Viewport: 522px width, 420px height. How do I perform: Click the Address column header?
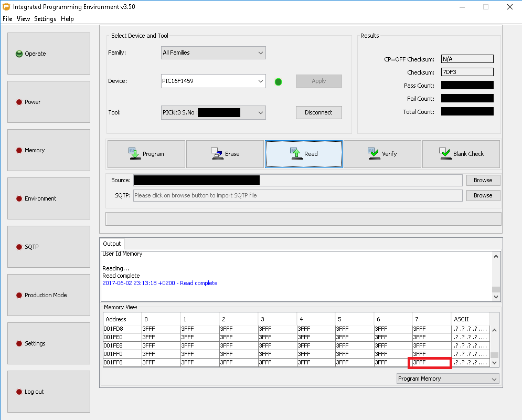122,319
